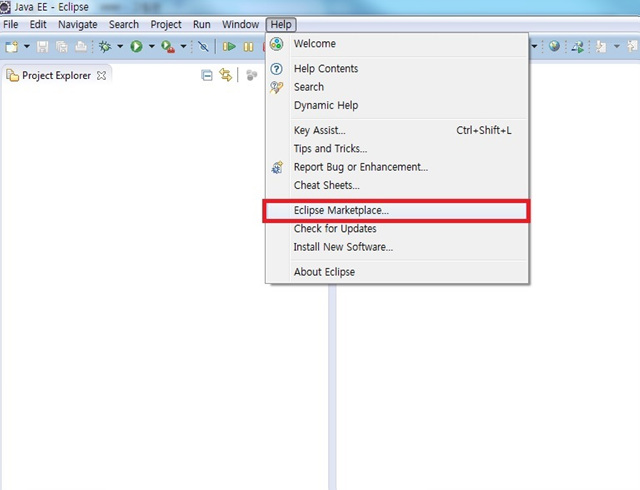The height and width of the screenshot is (490, 640).
Task: Close the Project Explorer view
Action: tap(101, 76)
